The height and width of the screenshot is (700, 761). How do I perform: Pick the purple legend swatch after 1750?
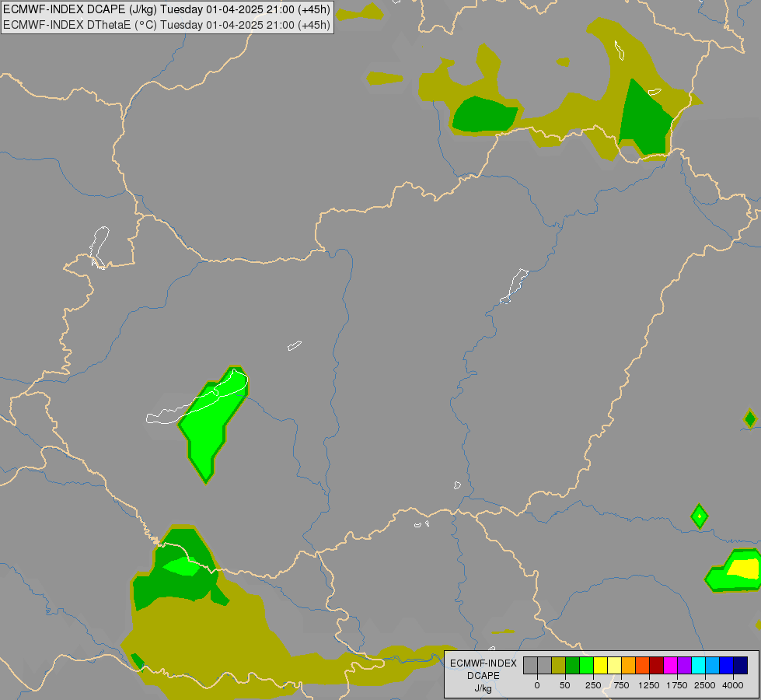tap(685, 665)
